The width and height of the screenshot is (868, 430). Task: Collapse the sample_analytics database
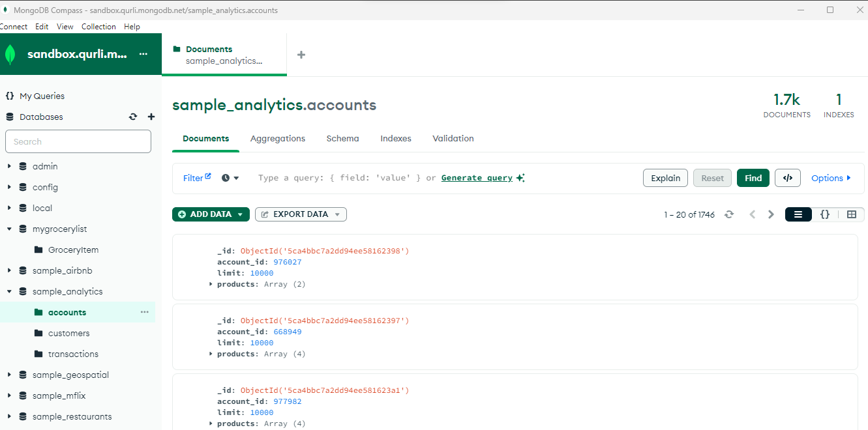(x=9, y=291)
